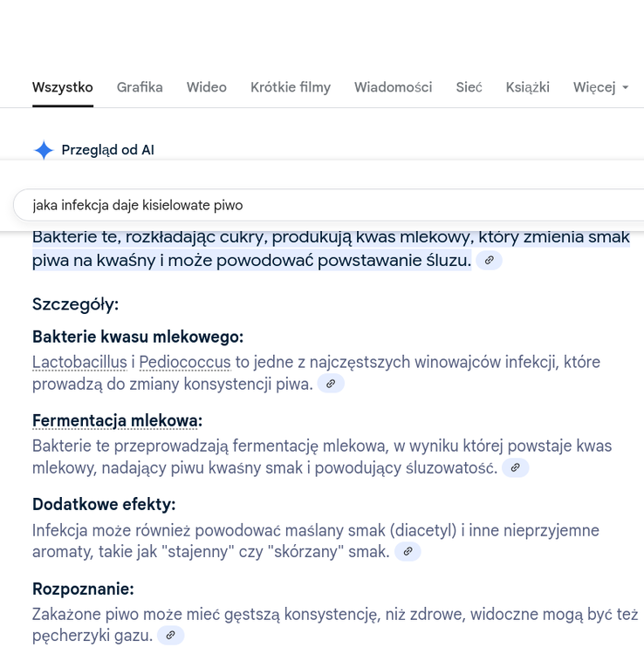Image resolution: width=644 pixels, height=654 pixels.
Task: Expand the Więcej dropdown menu
Action: coord(600,87)
